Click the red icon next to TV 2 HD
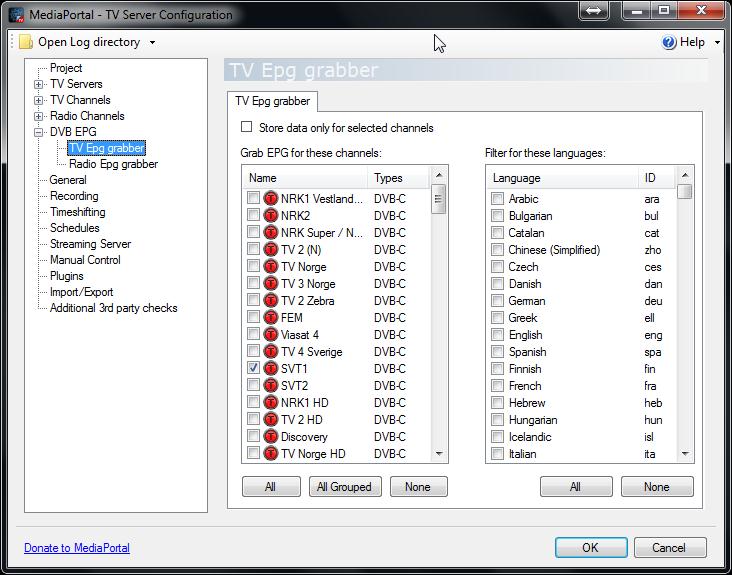732x575 pixels. (x=271, y=419)
